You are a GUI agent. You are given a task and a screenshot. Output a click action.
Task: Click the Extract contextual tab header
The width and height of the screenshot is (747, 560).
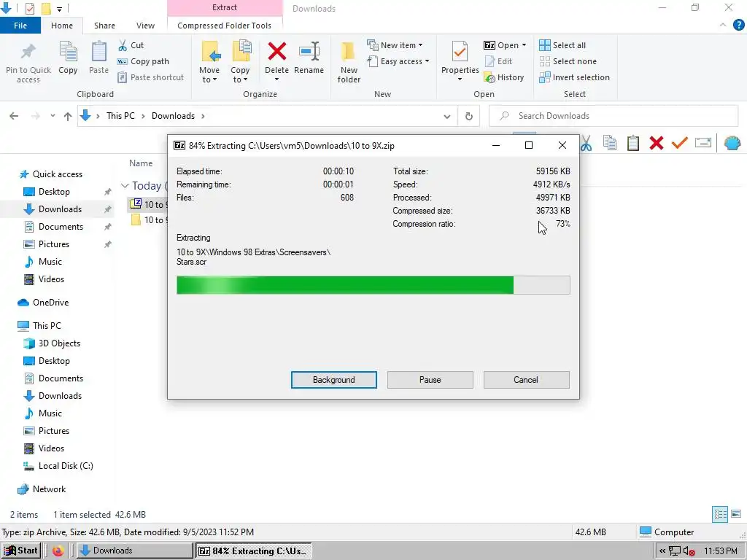(x=225, y=7)
